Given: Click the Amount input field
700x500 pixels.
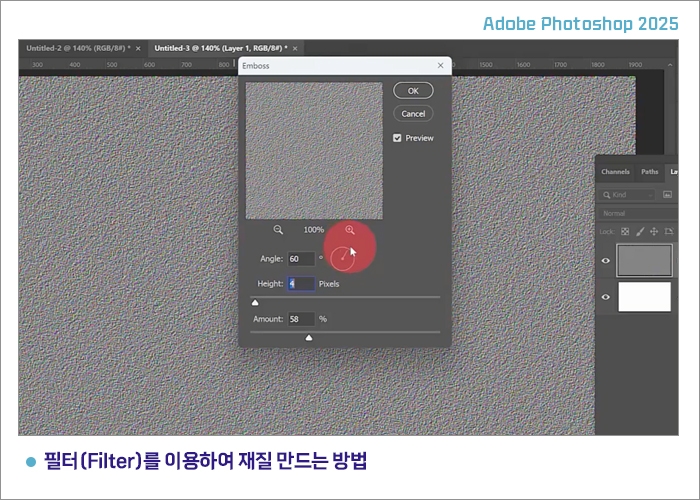Looking at the screenshot, I should 301,319.
